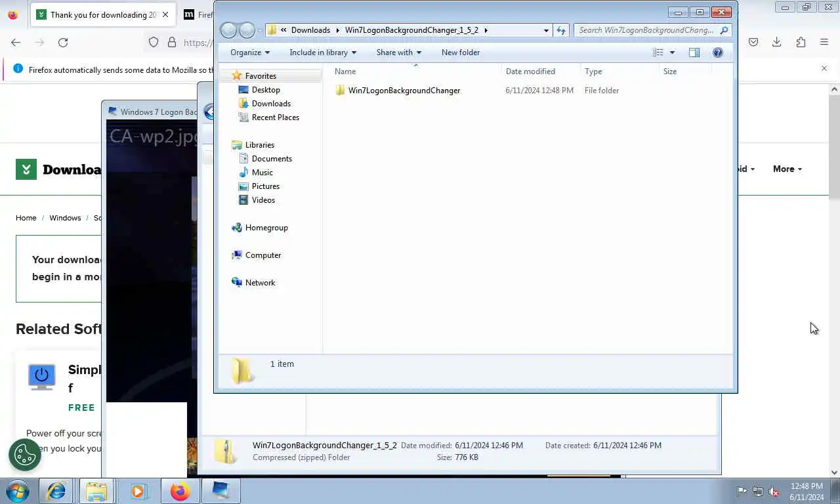840x504 pixels.
Task: Save to Pocket icon in Firefox toolbar
Action: click(753, 42)
